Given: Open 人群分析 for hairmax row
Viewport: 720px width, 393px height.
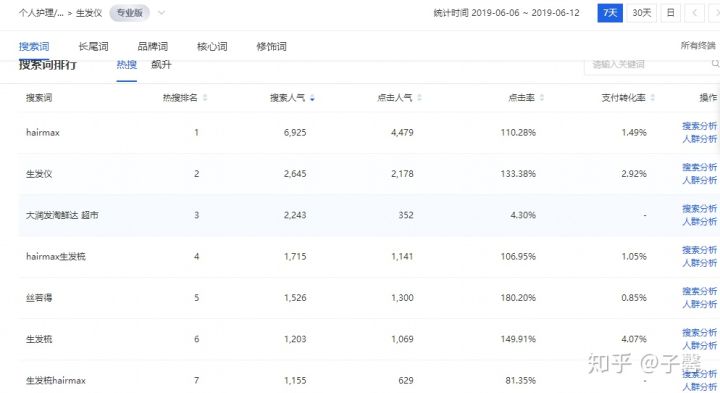Looking at the screenshot, I should [x=699, y=139].
